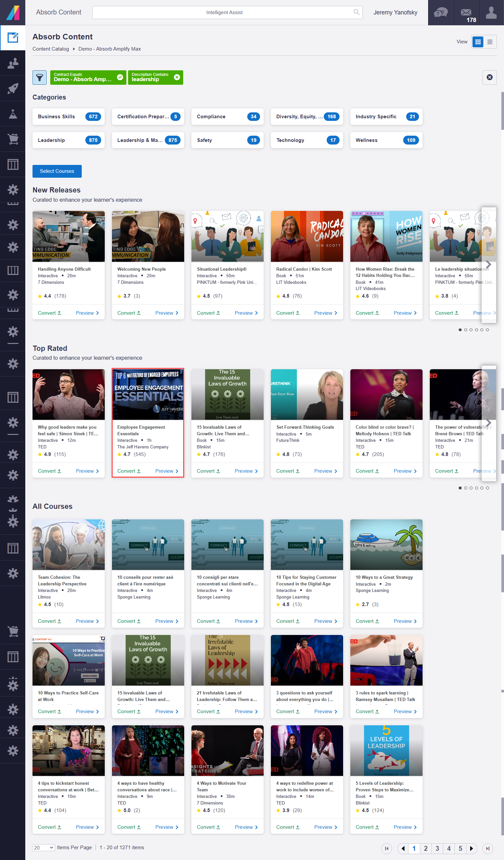Screen dimensions: 504x860
Task: Open the Items Per Page dropdown
Action: [44, 848]
